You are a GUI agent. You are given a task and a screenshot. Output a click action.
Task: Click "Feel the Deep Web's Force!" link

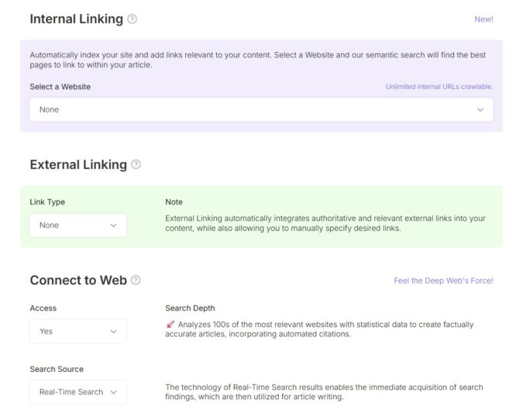(x=443, y=281)
